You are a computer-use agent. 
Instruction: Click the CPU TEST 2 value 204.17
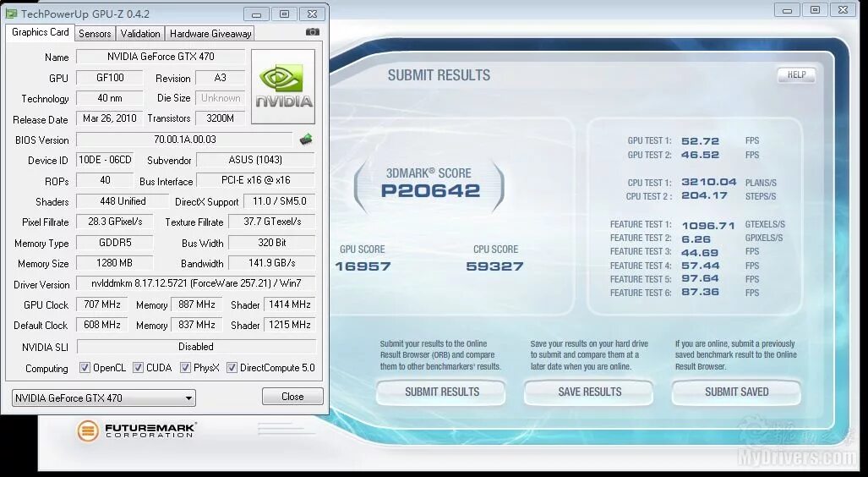[x=704, y=195]
